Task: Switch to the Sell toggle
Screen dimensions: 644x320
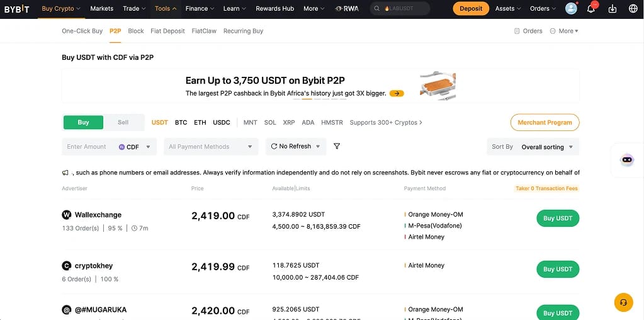Action: pyautogui.click(x=123, y=122)
